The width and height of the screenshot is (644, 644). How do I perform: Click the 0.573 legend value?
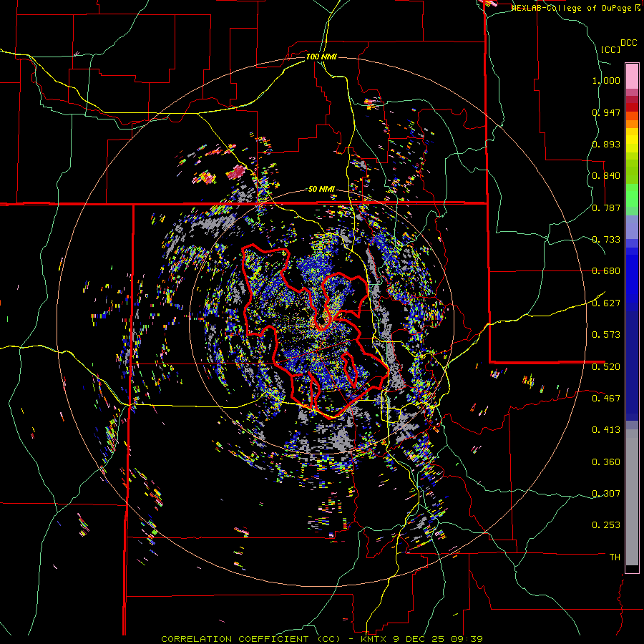click(606, 335)
